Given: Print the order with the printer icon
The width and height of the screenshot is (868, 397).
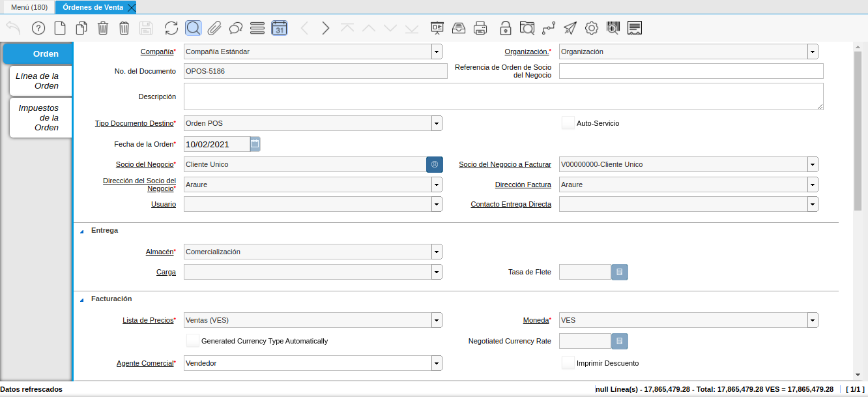Looking at the screenshot, I should coord(480,28).
